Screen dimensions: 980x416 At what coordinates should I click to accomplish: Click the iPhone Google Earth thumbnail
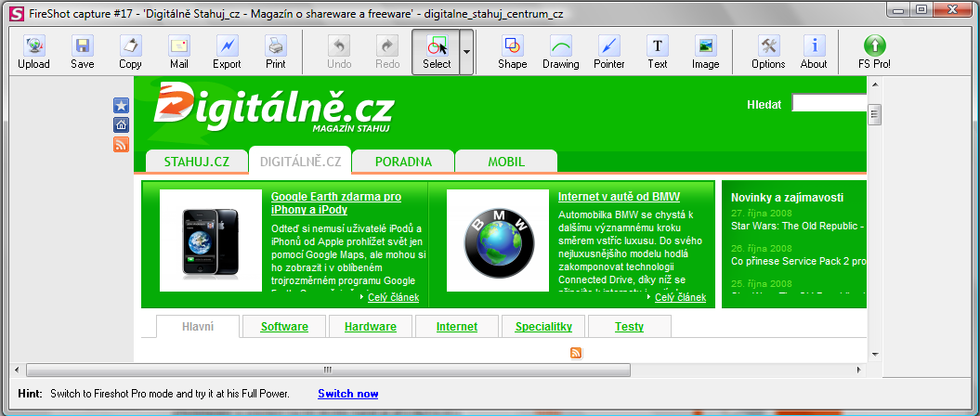(211, 240)
